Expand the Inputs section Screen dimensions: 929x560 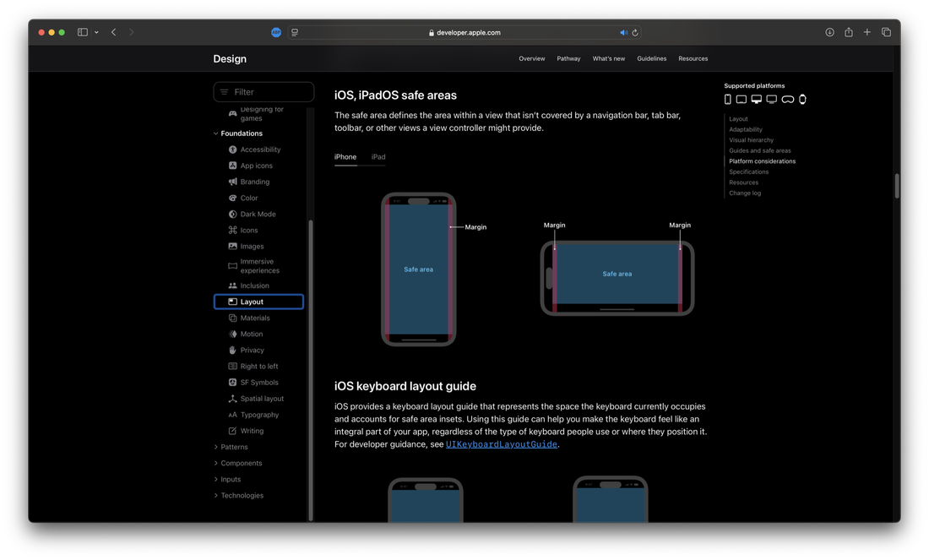pos(215,480)
